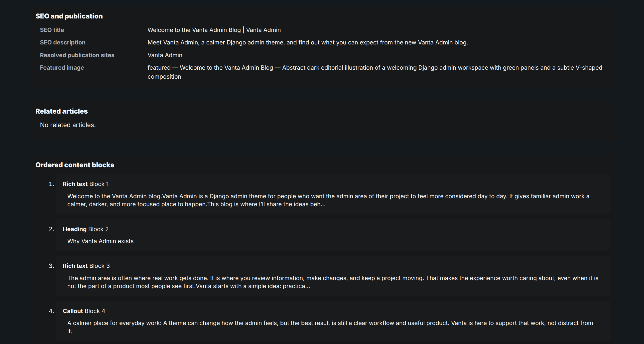
Task: Click "Why Vanta Admin exists" heading content
Action: [x=100, y=241]
